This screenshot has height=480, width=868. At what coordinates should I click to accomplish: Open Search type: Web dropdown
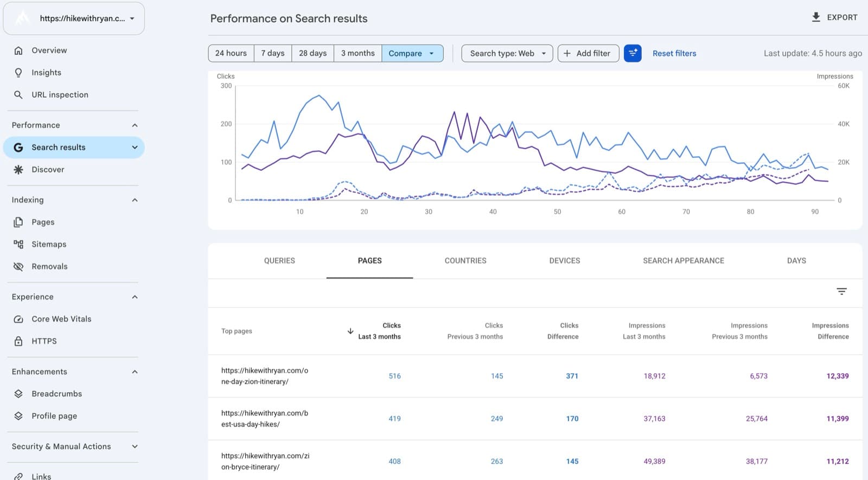[x=507, y=53]
